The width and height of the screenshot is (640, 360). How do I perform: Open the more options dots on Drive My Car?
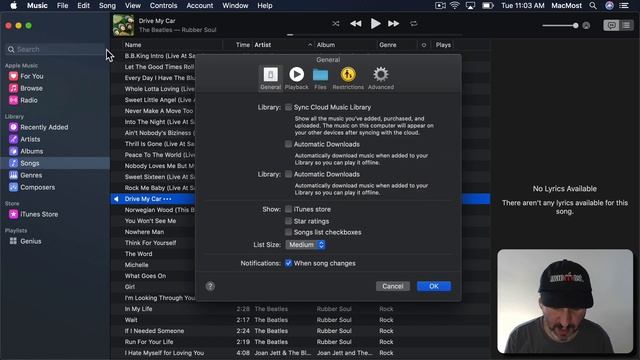point(167,199)
